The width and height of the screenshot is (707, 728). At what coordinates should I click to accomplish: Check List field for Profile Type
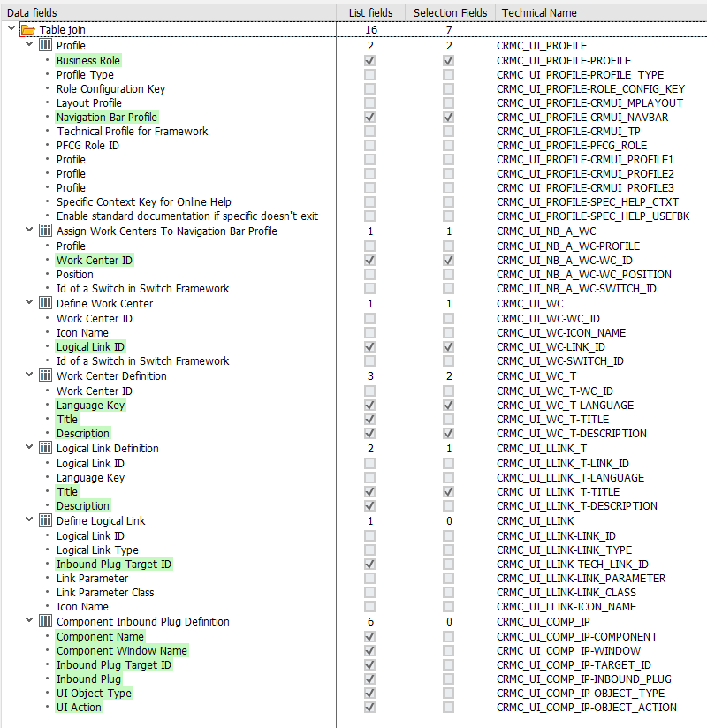click(x=369, y=75)
